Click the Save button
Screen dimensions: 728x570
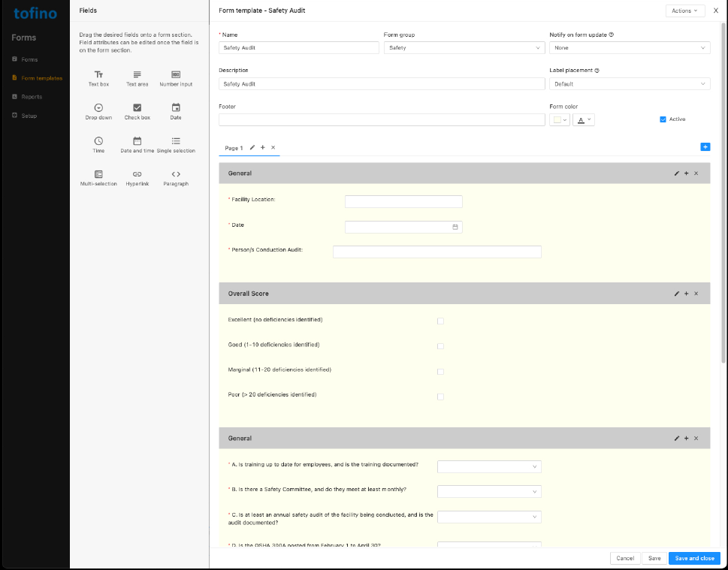point(654,559)
